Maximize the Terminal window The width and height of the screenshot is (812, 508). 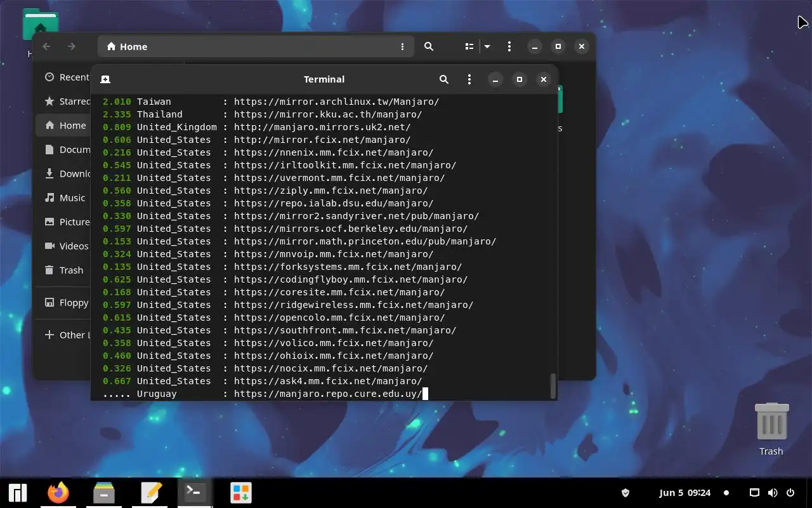click(520, 79)
